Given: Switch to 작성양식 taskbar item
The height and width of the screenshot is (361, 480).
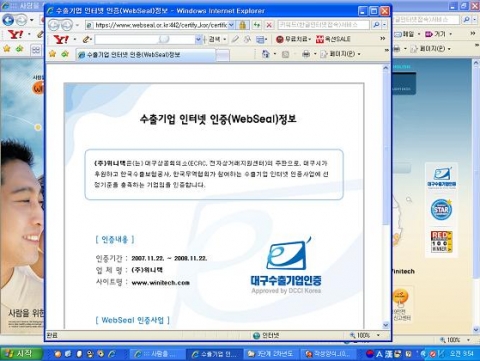Looking at the screenshot, I should point(328,354).
